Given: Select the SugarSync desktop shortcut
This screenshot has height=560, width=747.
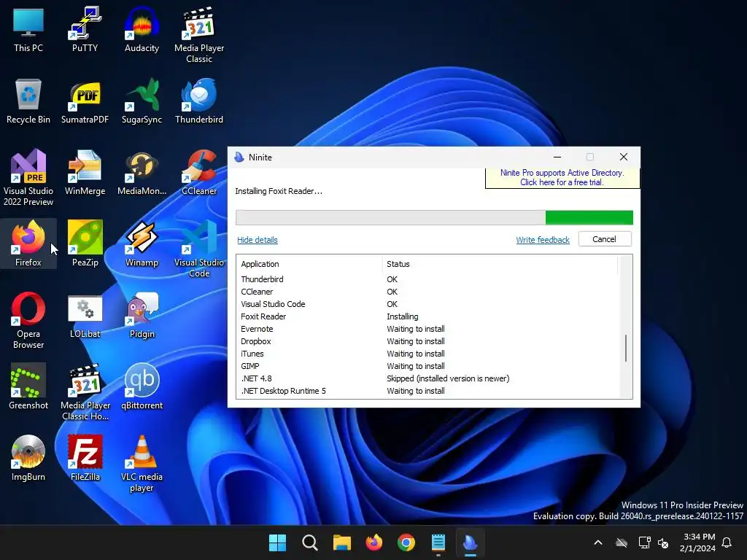Looking at the screenshot, I should pyautogui.click(x=142, y=101).
